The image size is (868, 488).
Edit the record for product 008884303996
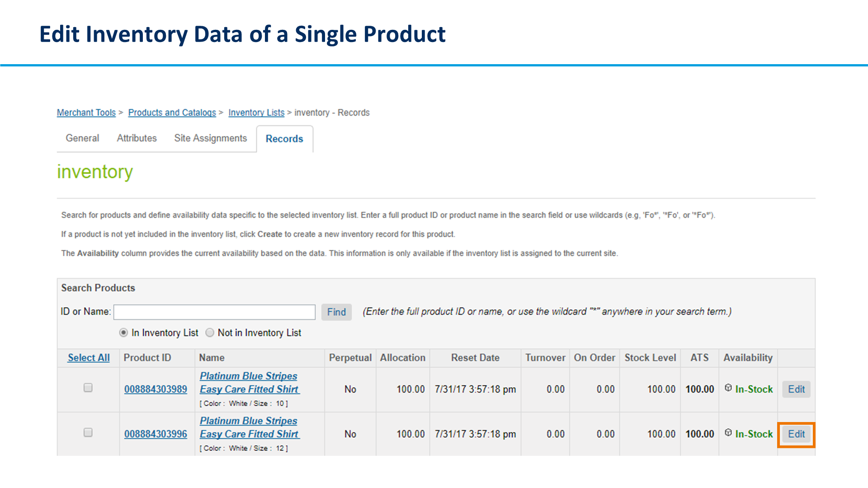[796, 434]
